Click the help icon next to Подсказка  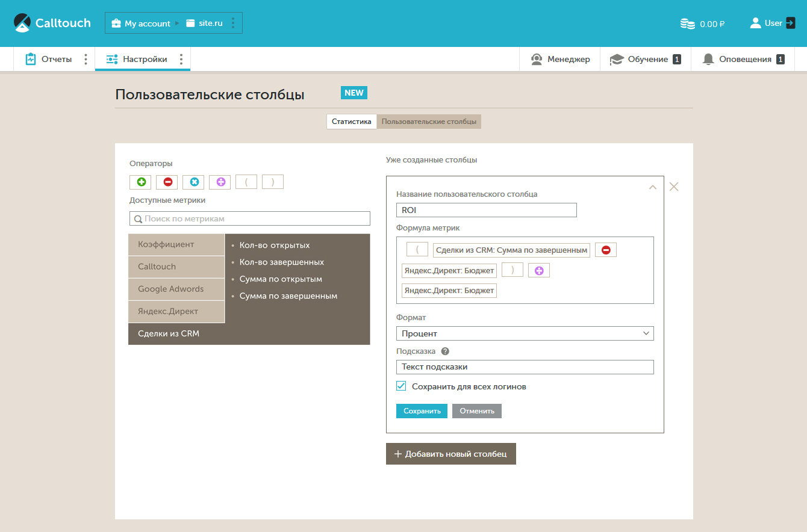[445, 351]
